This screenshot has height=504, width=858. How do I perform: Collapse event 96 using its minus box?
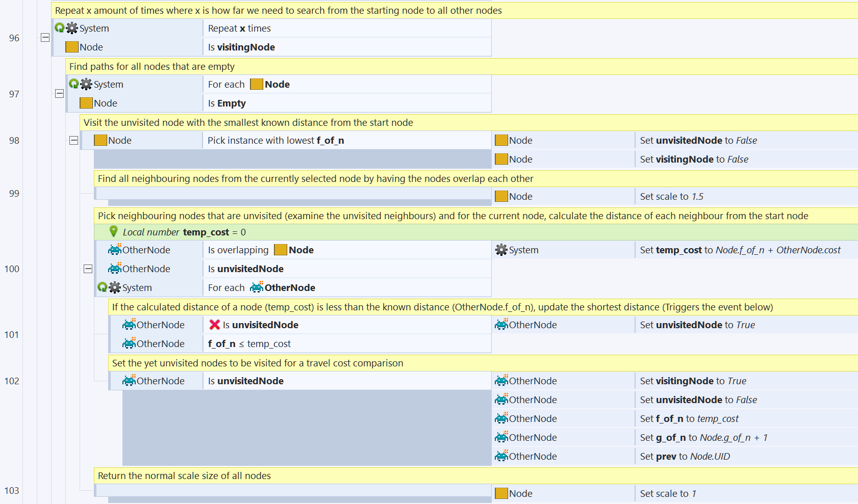(45, 38)
